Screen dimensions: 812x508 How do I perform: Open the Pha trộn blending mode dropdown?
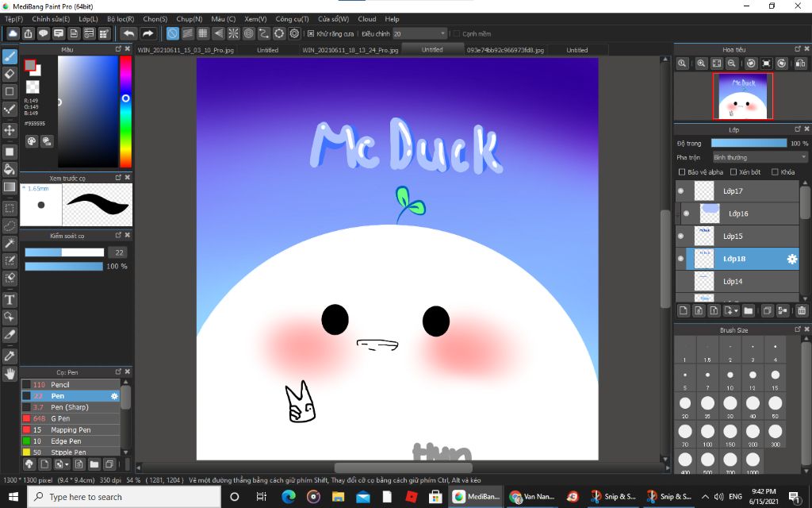tap(760, 157)
